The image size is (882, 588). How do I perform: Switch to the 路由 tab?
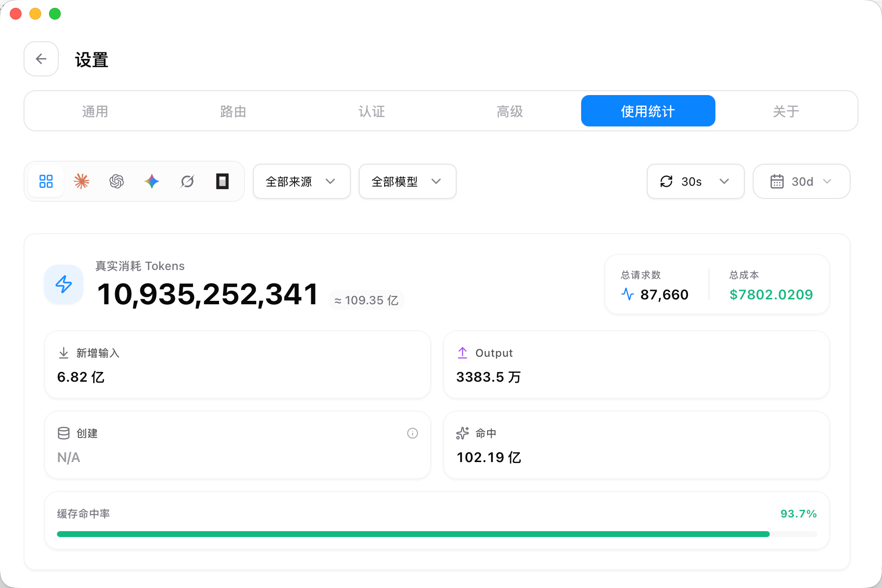(233, 111)
